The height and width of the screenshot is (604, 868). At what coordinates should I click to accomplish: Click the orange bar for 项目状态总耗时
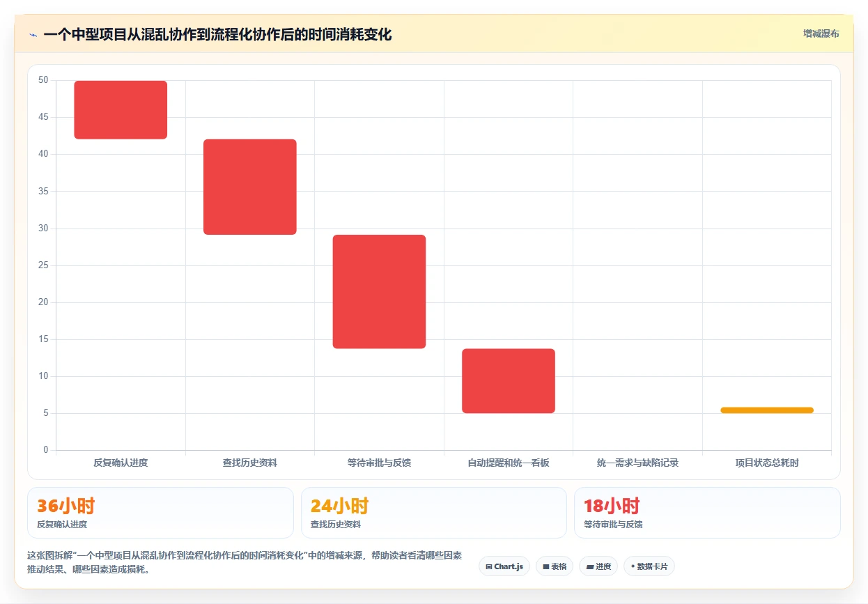(767, 410)
